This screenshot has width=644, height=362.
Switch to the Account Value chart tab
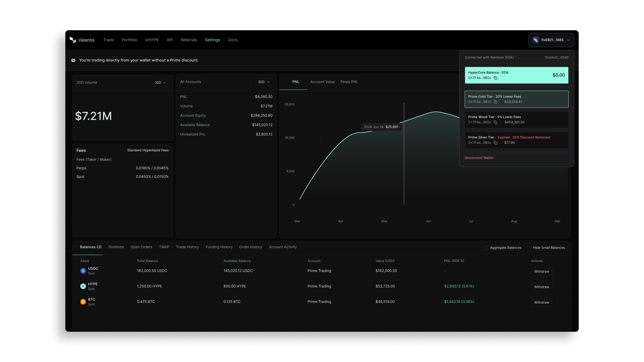323,82
